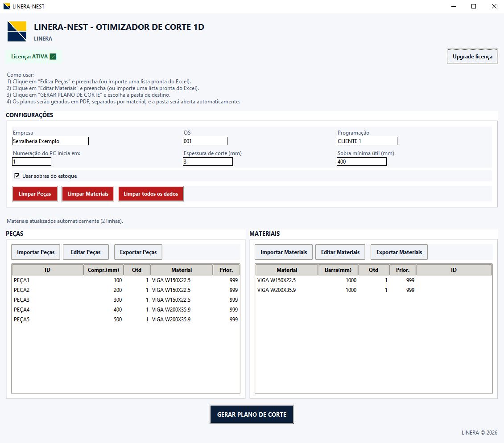Sort parts by "Compr.(mm)" column header
Viewport: 504px width, 443px height.
tap(103, 270)
